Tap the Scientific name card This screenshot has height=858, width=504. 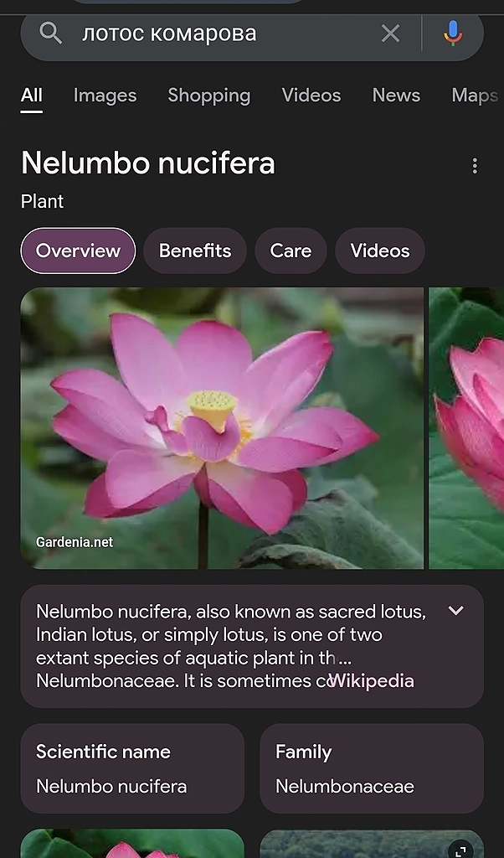click(132, 768)
